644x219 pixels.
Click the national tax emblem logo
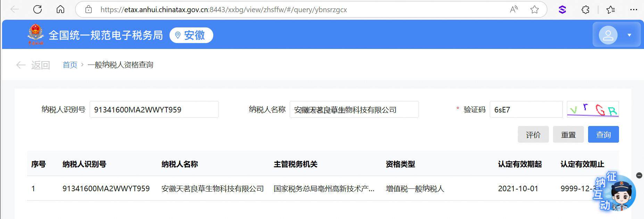pos(35,34)
